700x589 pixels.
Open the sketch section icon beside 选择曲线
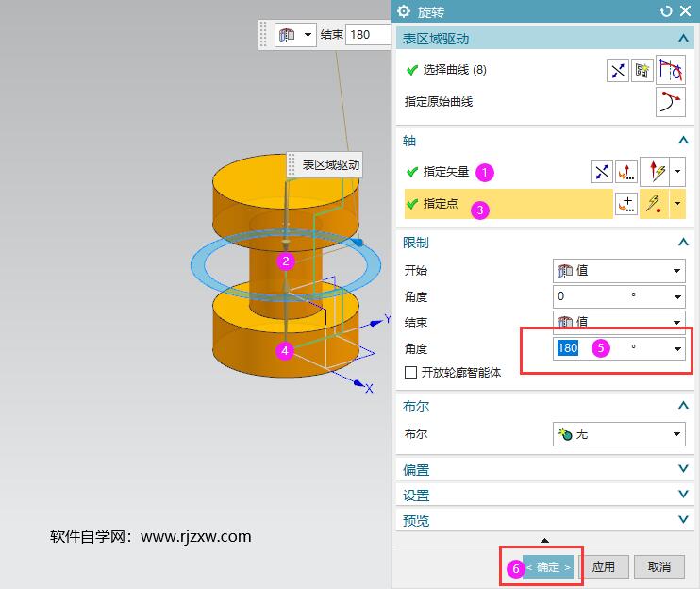(642, 71)
